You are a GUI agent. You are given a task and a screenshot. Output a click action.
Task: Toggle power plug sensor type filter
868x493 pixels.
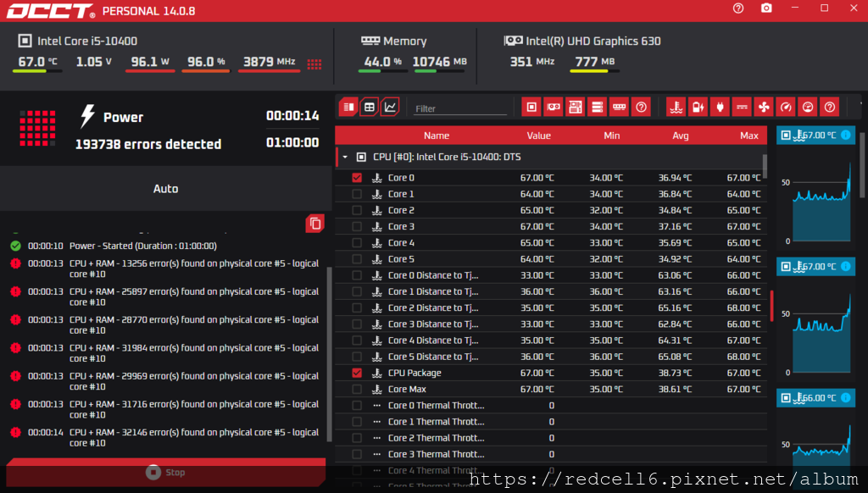(x=721, y=107)
